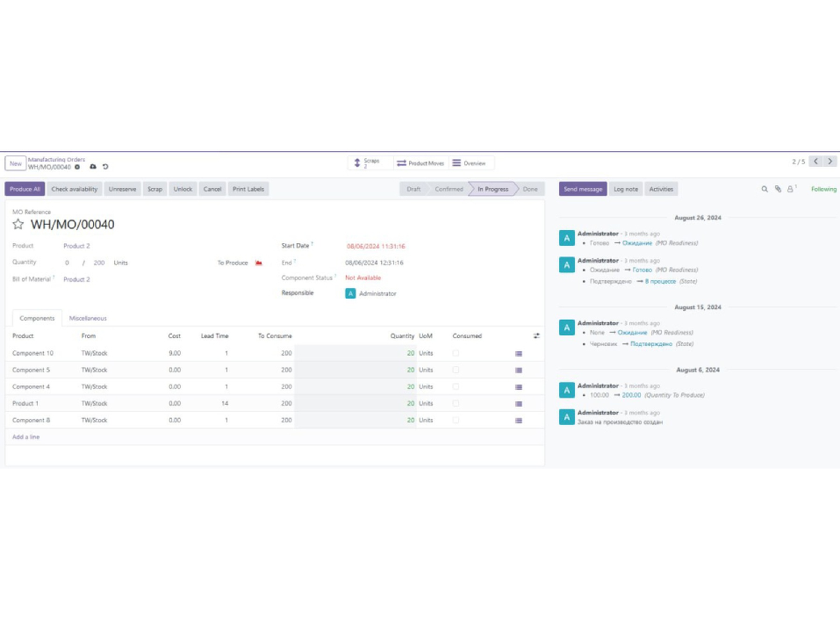Viewport: 840px width, 620px height.
Task: Open followers list person icon
Action: pyautogui.click(x=791, y=189)
